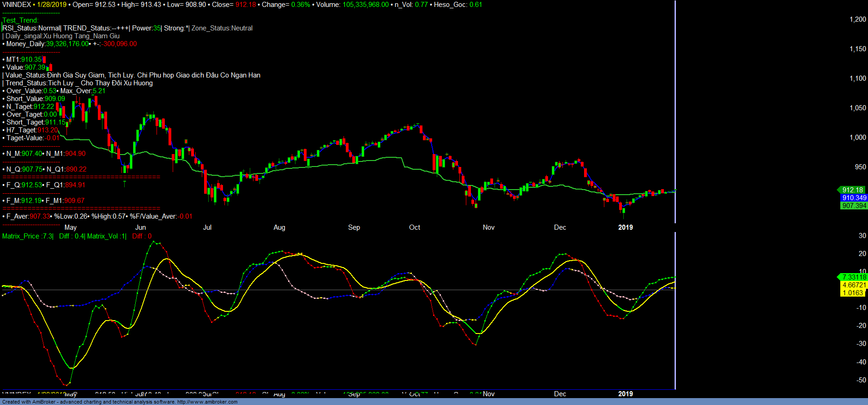The image size is (868, 405).
Task: Click the Money_Daily value in the info panel
Action: (x=67, y=44)
